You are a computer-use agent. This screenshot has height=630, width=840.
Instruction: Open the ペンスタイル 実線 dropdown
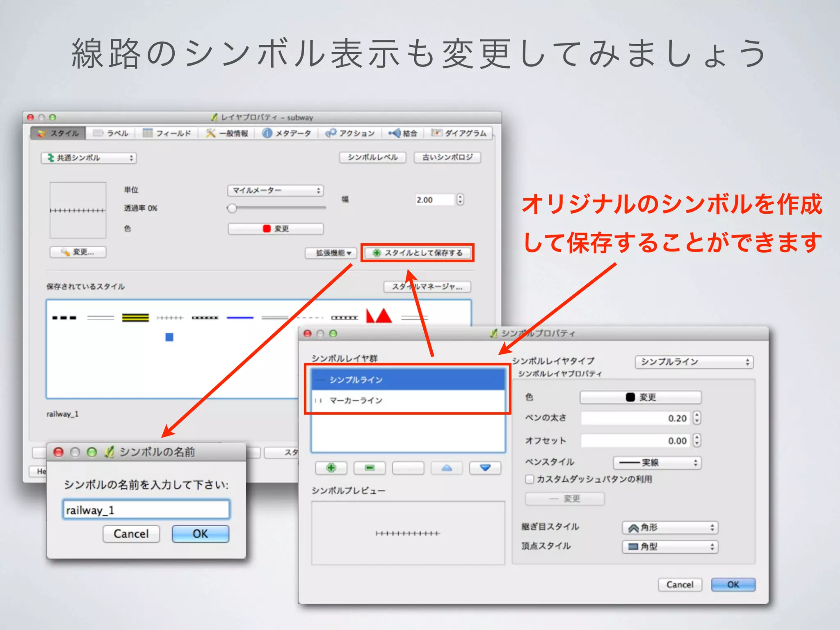657,463
